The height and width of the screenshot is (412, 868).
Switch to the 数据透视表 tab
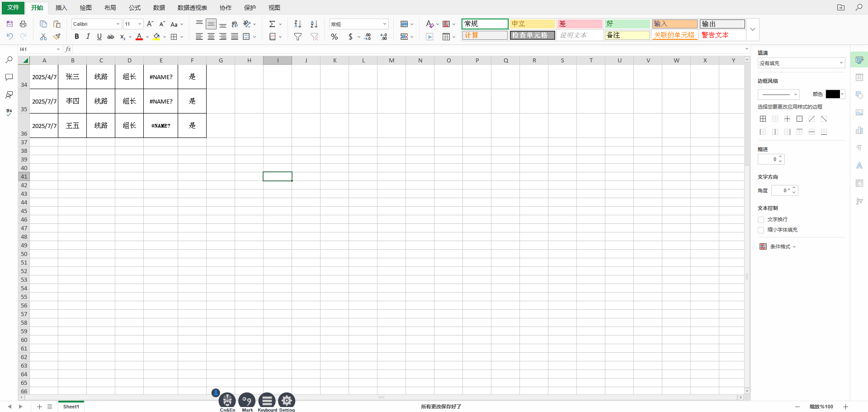192,8
